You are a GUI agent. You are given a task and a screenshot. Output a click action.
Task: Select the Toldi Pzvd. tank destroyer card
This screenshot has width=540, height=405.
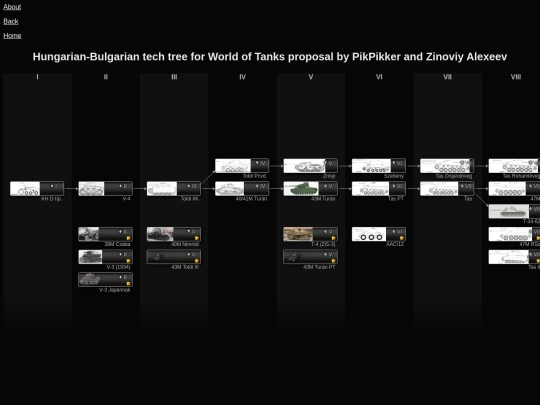tap(242, 166)
